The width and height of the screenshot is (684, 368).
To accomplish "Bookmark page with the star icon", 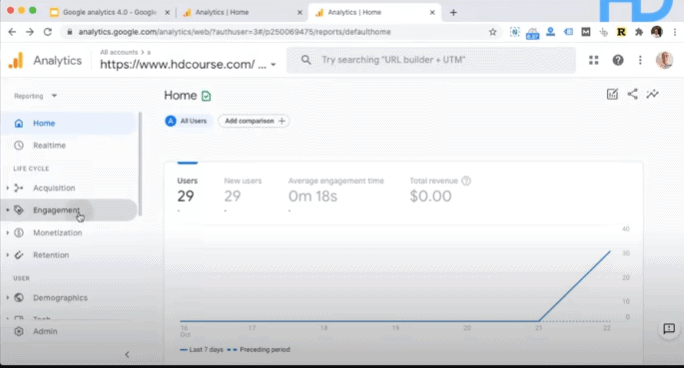I will (x=492, y=32).
